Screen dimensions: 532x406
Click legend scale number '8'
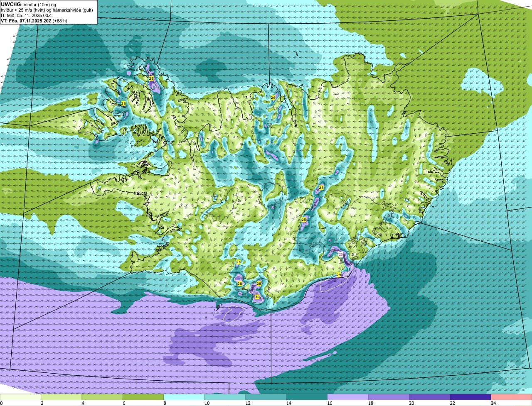(x=165, y=403)
